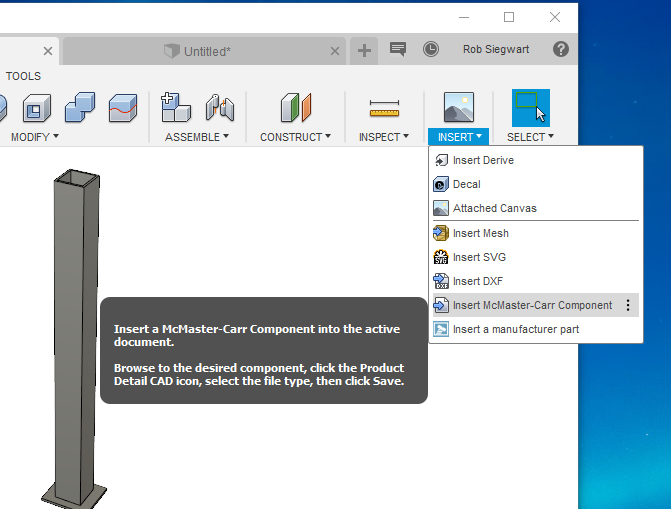Click the New Component icon
The image size is (671, 509).
(175, 107)
